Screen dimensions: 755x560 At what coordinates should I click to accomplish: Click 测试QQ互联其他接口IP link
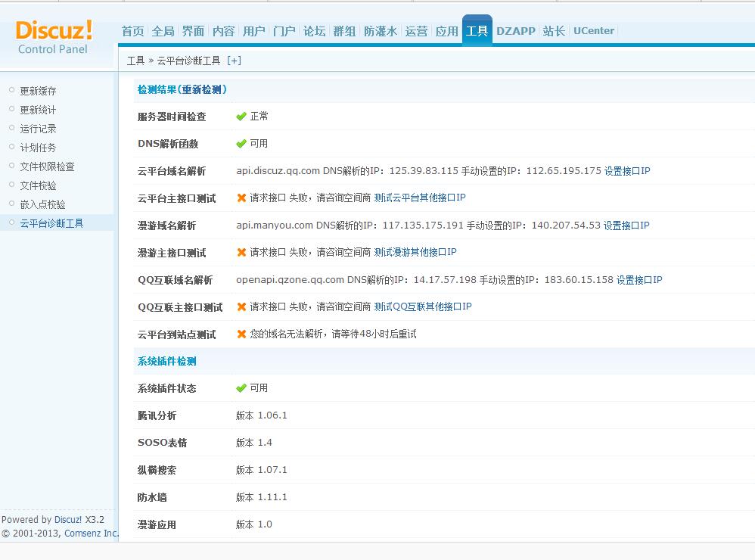423,306
